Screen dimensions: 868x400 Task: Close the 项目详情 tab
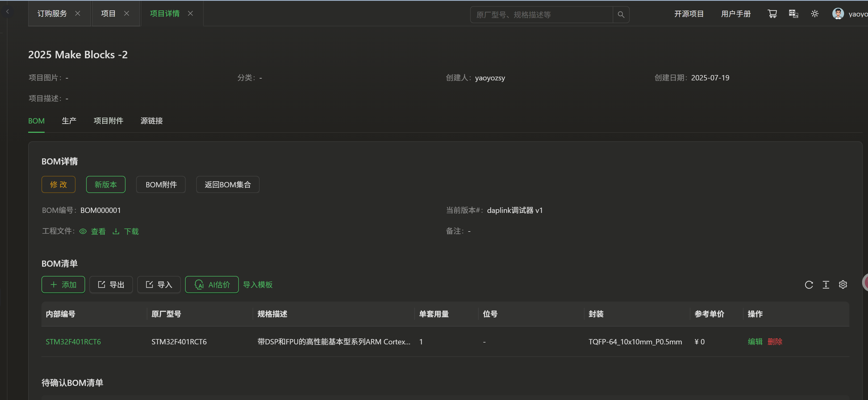pos(190,14)
